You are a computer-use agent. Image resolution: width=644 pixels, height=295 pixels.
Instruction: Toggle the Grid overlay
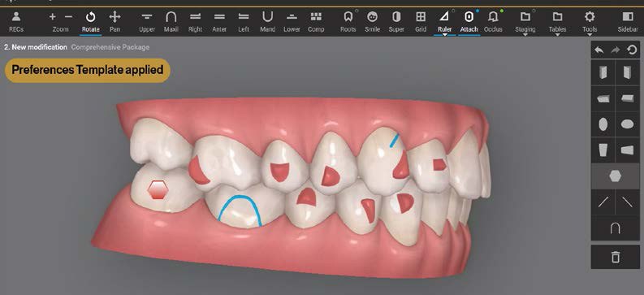tap(421, 22)
